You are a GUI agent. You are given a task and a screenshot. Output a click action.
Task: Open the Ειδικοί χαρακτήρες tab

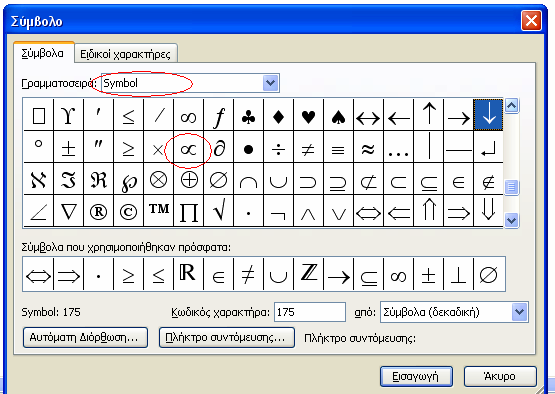pos(125,54)
